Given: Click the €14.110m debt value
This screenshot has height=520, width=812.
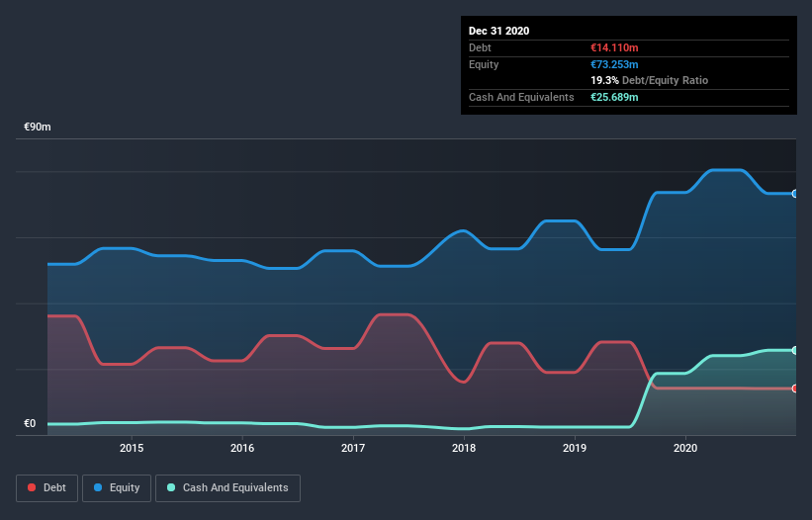Looking at the screenshot, I should click(614, 47).
